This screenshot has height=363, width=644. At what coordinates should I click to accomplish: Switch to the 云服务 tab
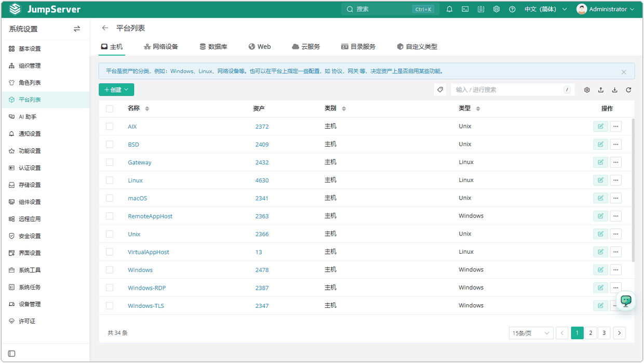click(x=306, y=47)
